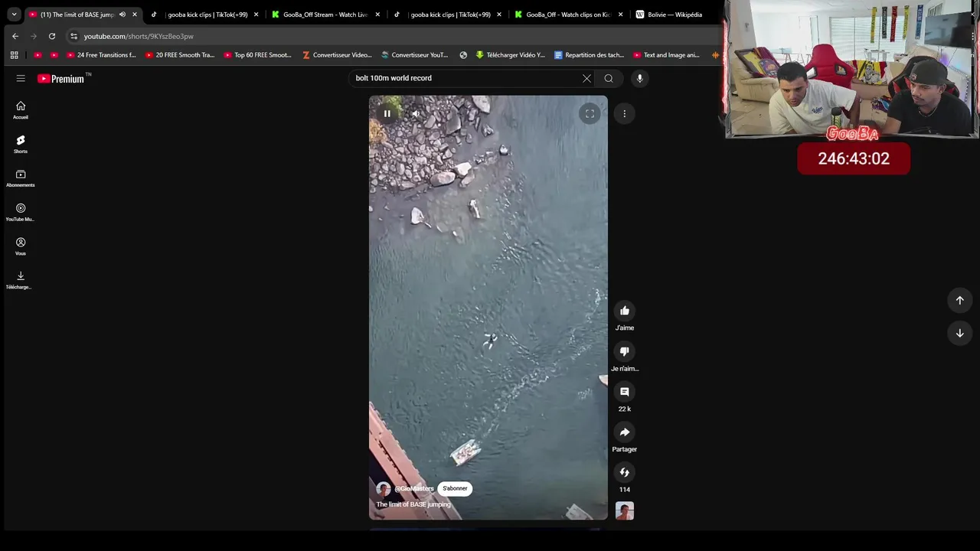Focus the search field with bolt query
Image resolution: width=980 pixels, height=551 pixels.
(465, 78)
